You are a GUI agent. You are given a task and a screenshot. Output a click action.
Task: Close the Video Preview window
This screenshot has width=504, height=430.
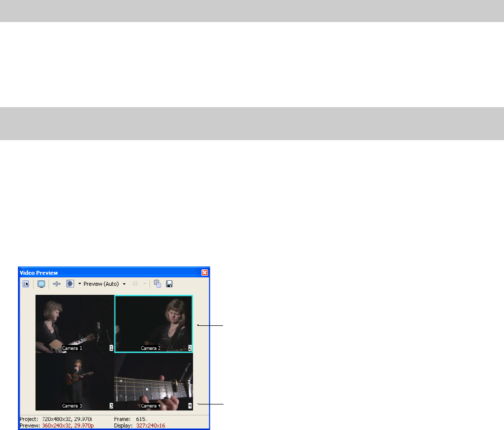(x=205, y=273)
